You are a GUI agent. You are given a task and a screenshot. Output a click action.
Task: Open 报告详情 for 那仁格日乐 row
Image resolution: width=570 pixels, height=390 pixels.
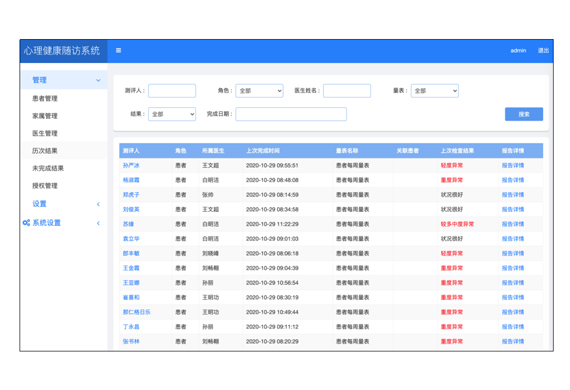(x=513, y=312)
